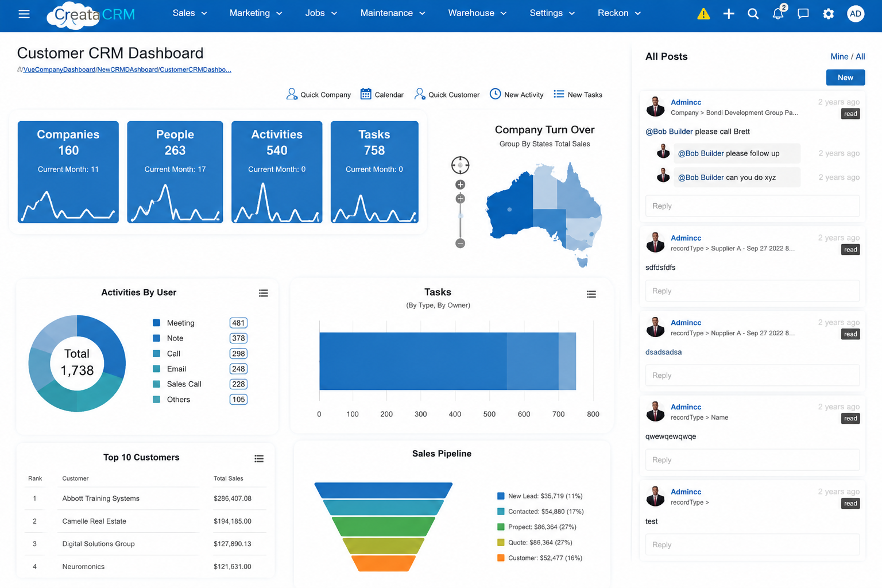Open the search magnifier icon
This screenshot has width=882, height=588.
pyautogui.click(x=753, y=14)
